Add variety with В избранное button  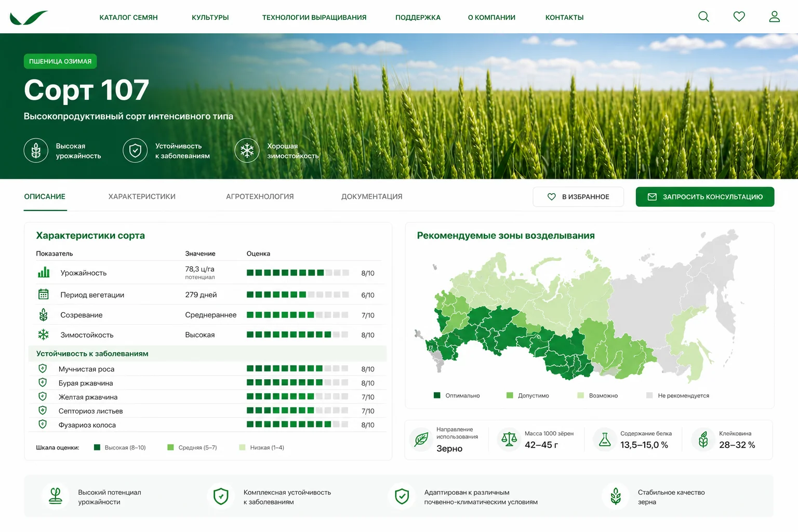pyautogui.click(x=578, y=197)
